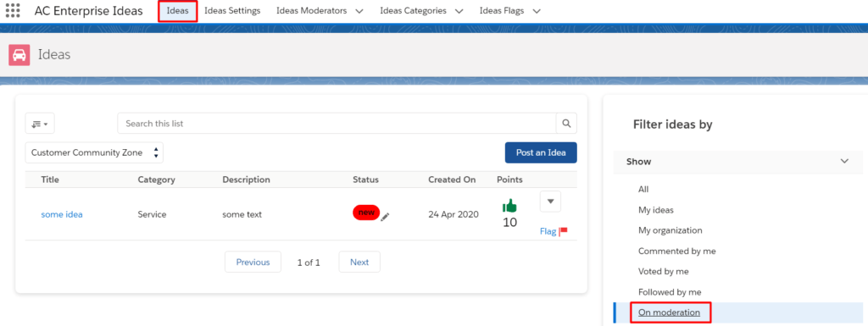
Task: Click the '1 of 1' page indicator
Action: pyautogui.click(x=309, y=262)
